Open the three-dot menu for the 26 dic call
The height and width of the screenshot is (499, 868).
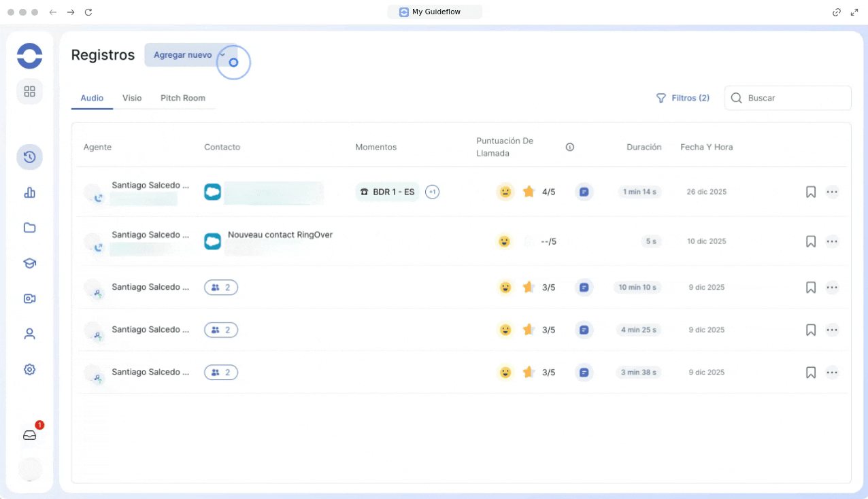(x=832, y=192)
